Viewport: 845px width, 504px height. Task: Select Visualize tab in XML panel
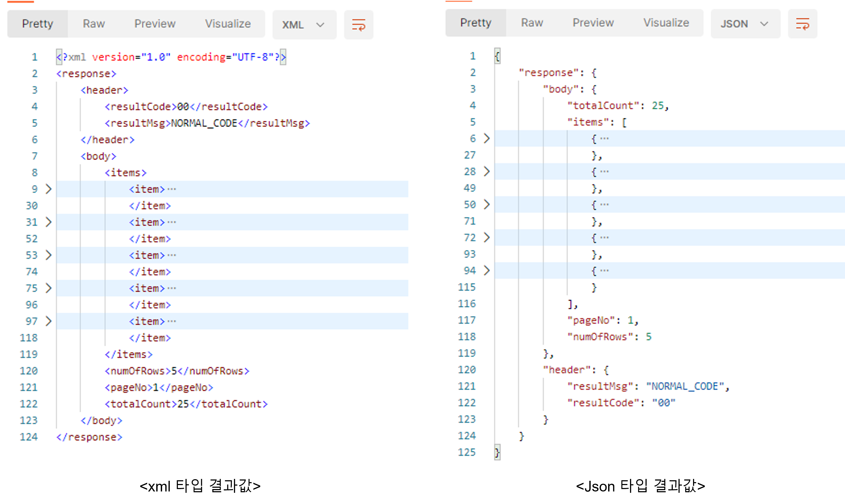click(x=228, y=24)
